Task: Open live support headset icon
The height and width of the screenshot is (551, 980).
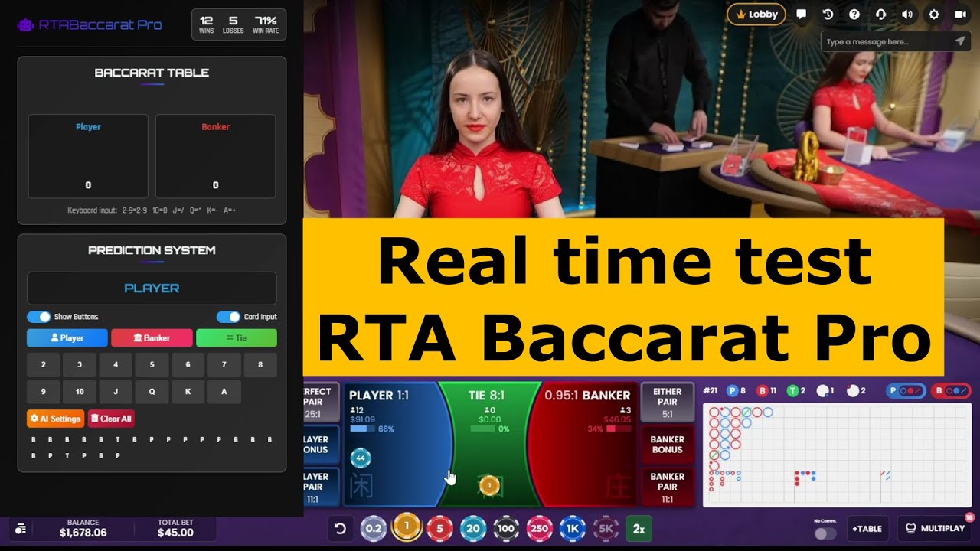Action: tap(880, 14)
